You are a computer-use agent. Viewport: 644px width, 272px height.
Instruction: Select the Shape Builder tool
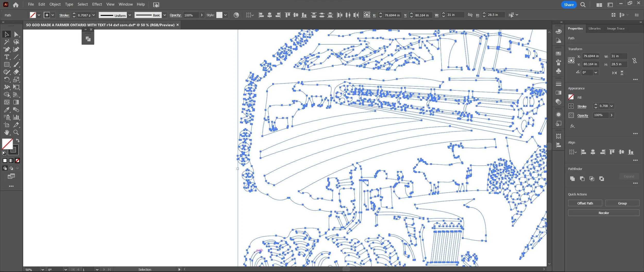pyautogui.click(x=7, y=95)
